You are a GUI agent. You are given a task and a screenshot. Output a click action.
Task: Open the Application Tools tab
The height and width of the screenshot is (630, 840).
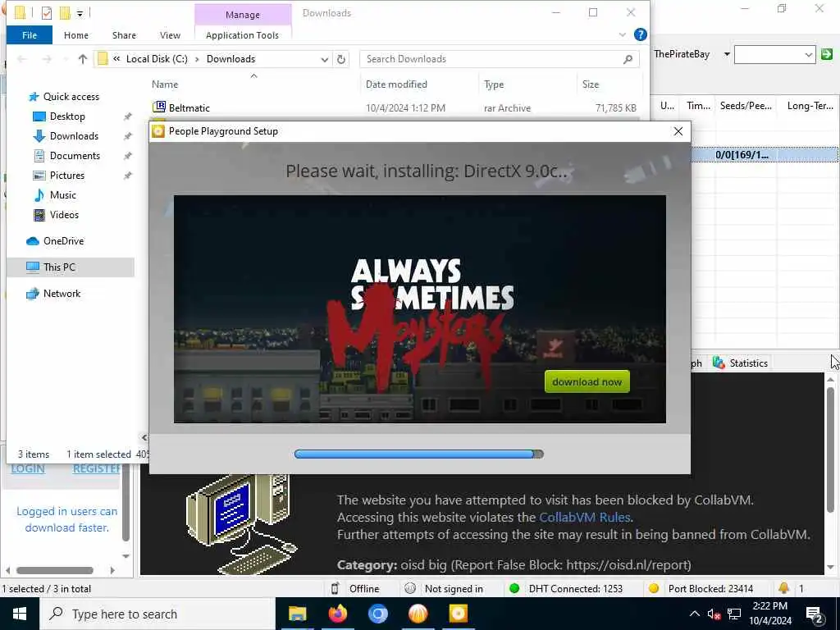242,35
